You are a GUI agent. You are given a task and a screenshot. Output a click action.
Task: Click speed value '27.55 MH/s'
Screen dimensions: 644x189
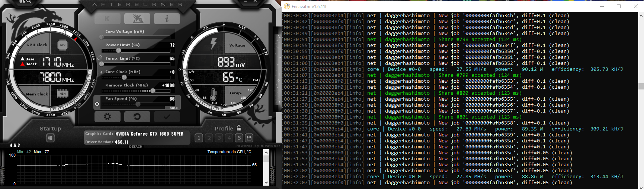(x=471, y=69)
